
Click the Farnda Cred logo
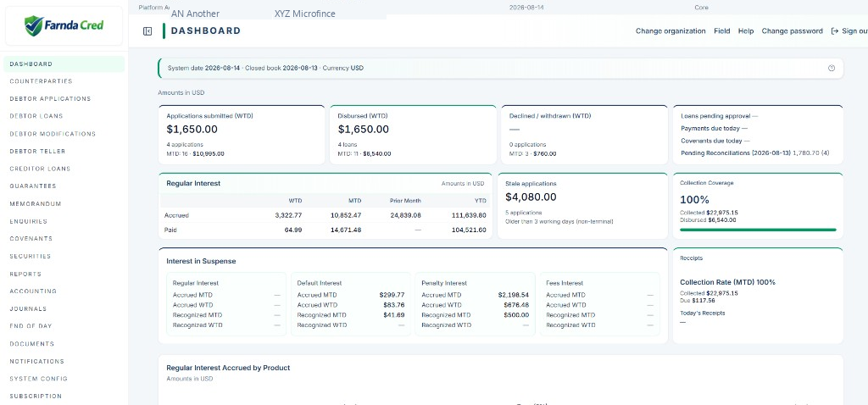(64, 25)
